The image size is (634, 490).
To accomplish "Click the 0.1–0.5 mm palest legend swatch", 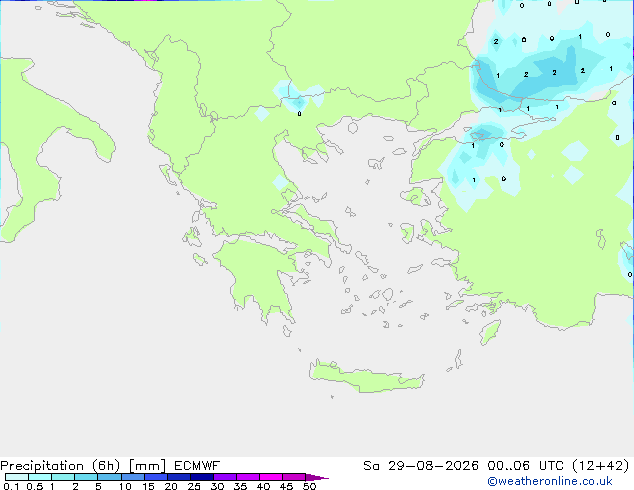I will [17, 477].
